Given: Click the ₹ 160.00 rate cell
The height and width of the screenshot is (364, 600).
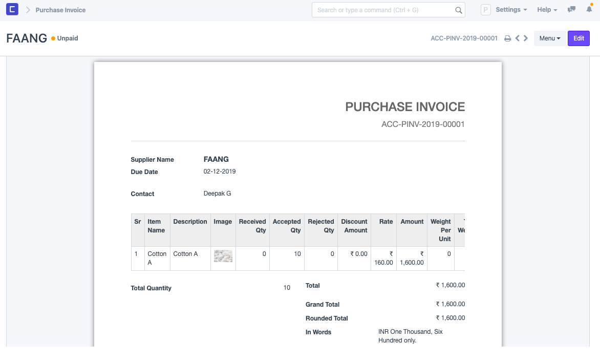Looking at the screenshot, I should [x=384, y=258].
